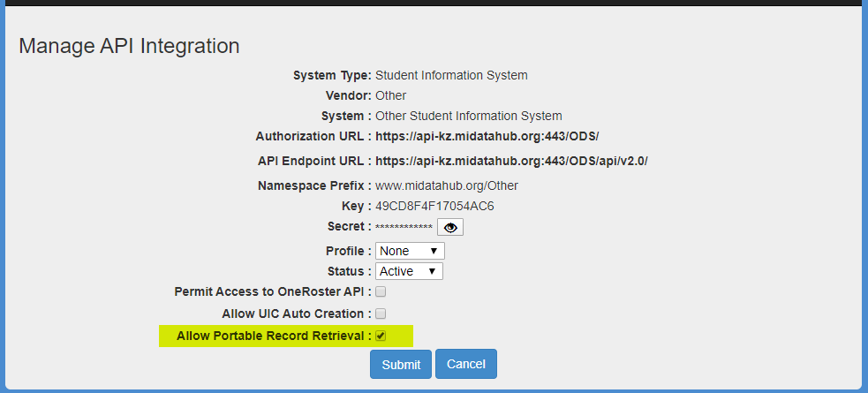
Task: Reveal the secret using the eye icon
Action: pyautogui.click(x=450, y=228)
